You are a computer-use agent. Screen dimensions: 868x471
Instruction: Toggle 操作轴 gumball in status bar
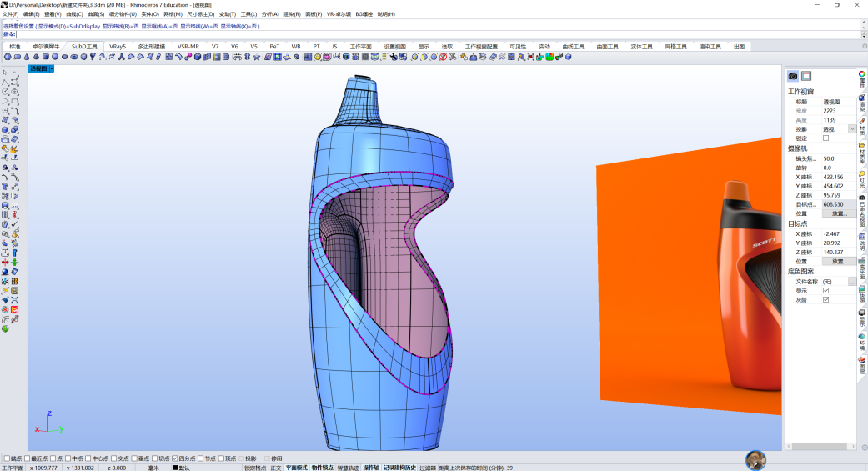(x=371, y=468)
